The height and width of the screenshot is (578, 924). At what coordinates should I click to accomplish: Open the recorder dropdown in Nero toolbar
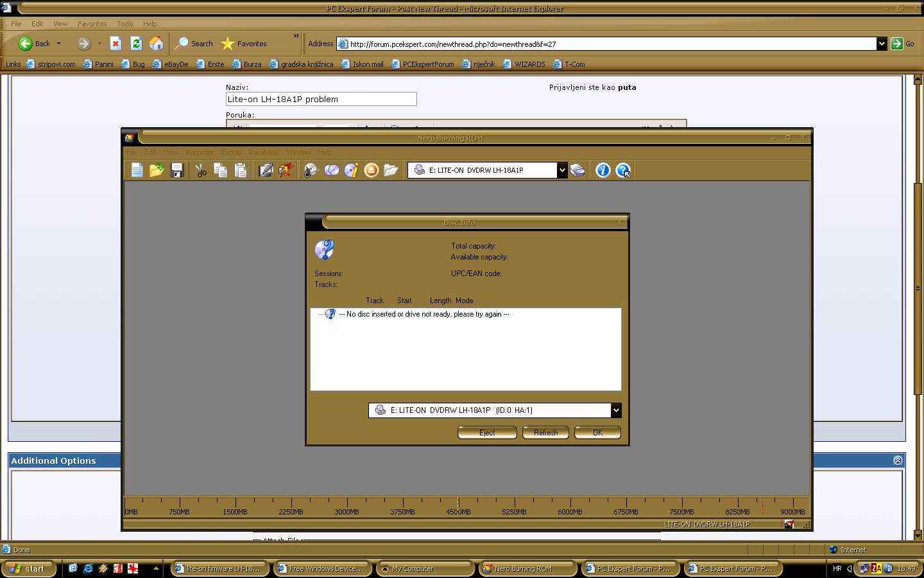(561, 170)
